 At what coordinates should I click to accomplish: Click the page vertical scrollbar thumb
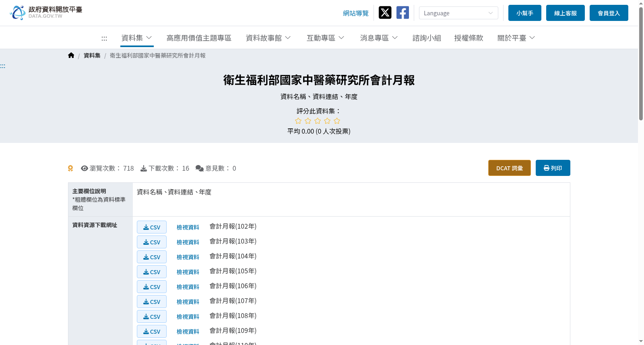(641, 64)
